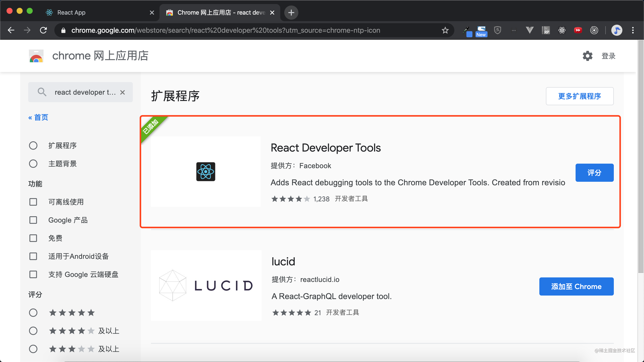Screen dimensions: 644x362
Task: Reload the page with the refresh icon
Action: (43, 30)
